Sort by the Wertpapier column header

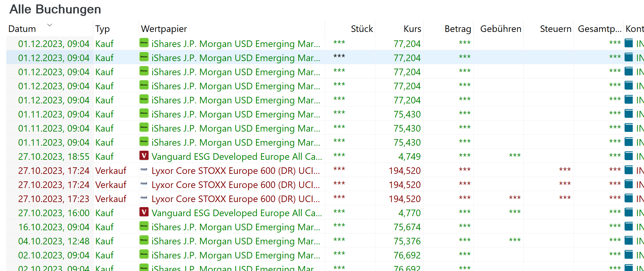tap(164, 29)
